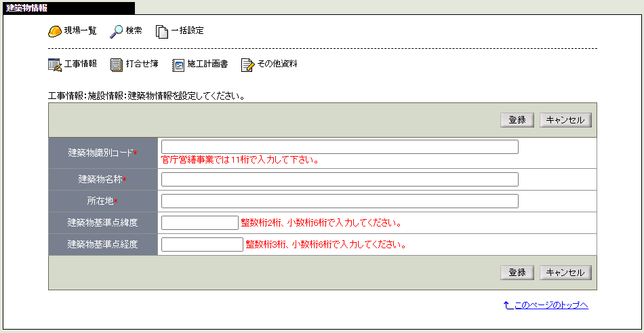Click the 建築物基準点緯度 row label
Image resolution: width=644 pixels, height=333 pixels.
(102, 223)
